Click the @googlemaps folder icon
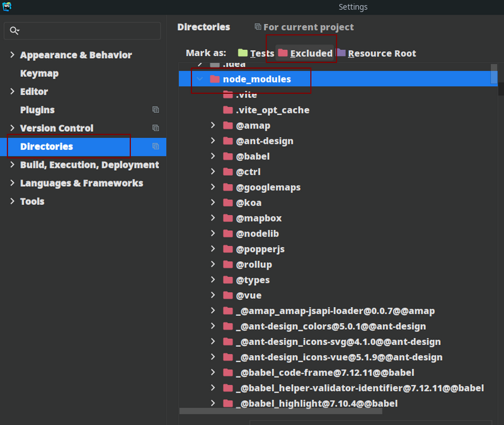The image size is (504, 425). pos(228,187)
